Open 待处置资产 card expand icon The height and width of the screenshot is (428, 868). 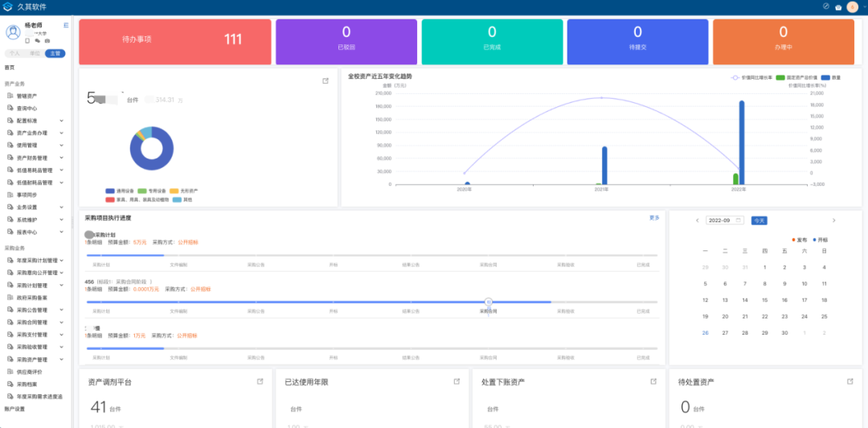850,381
